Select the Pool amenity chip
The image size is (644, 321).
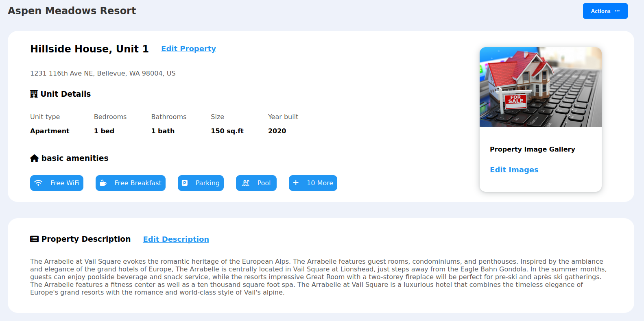(256, 183)
